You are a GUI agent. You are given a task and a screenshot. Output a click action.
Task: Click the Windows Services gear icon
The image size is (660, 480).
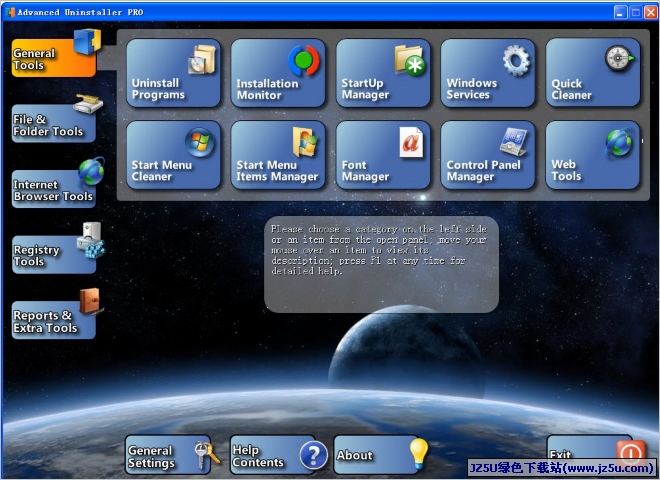pos(516,60)
